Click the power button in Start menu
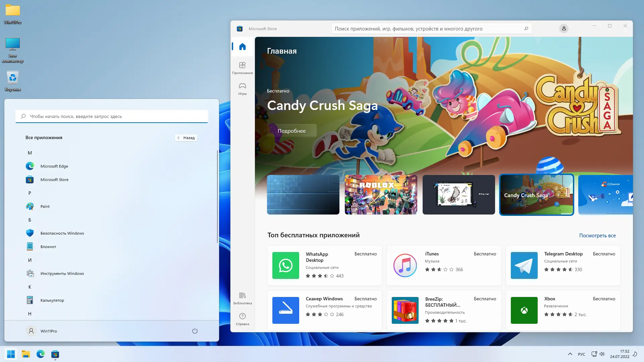The width and height of the screenshot is (644, 362). tap(195, 331)
